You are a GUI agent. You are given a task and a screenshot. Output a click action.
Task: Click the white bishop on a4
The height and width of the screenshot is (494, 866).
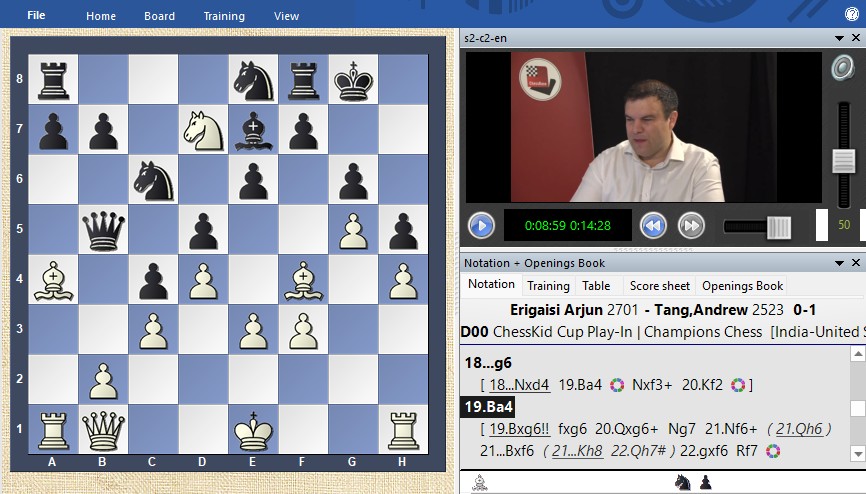(54, 279)
